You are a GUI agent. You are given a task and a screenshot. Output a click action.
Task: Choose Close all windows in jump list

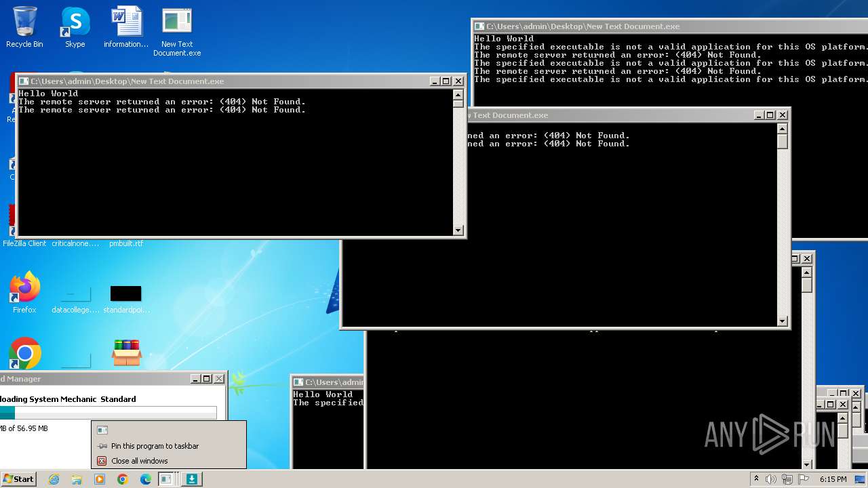(139, 461)
